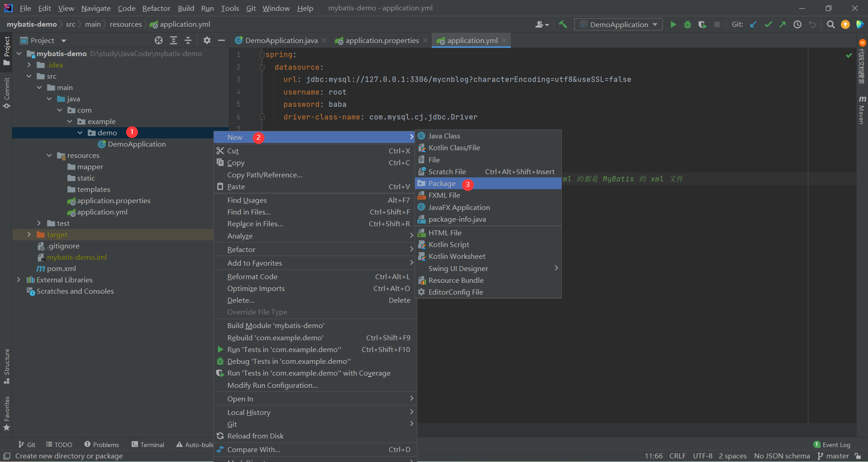Expand the test folder
Viewport: 868px width, 462px height.
(39, 223)
